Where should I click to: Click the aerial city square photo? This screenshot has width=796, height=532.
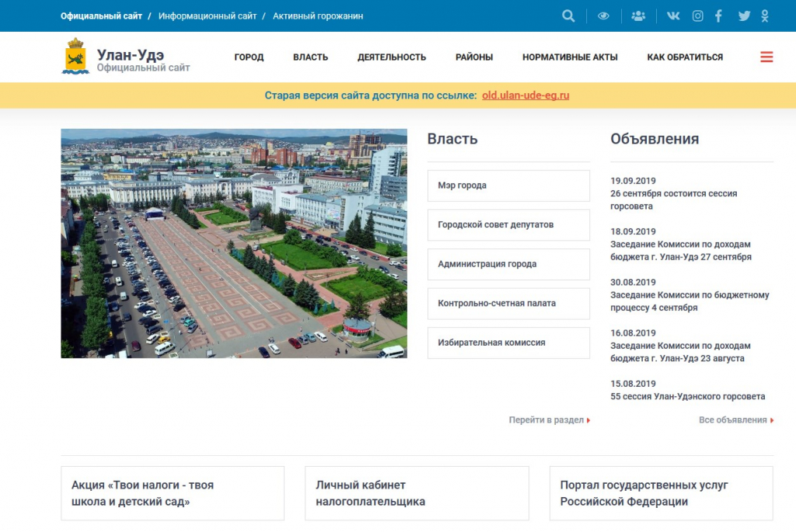[x=233, y=243]
